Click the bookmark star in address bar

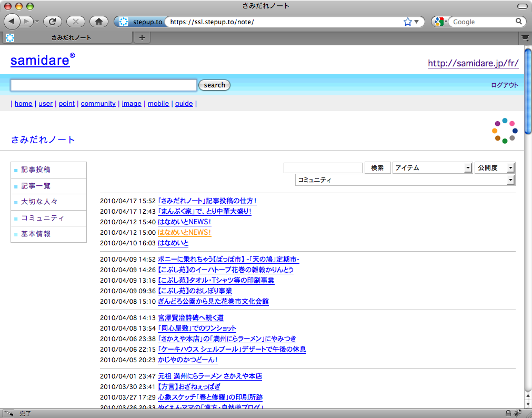tap(407, 22)
